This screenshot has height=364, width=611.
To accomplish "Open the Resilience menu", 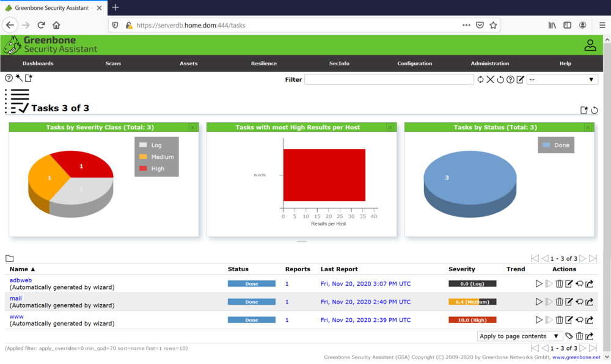I will 264,64.
